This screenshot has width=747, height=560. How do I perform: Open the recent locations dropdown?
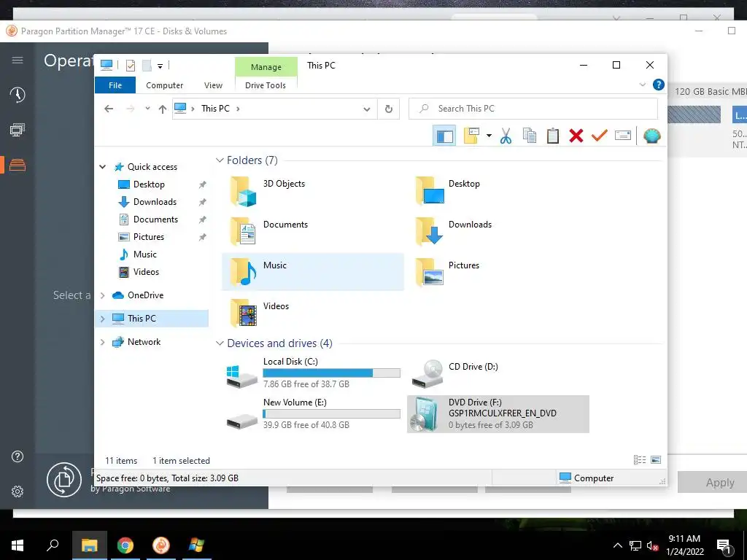(147, 109)
